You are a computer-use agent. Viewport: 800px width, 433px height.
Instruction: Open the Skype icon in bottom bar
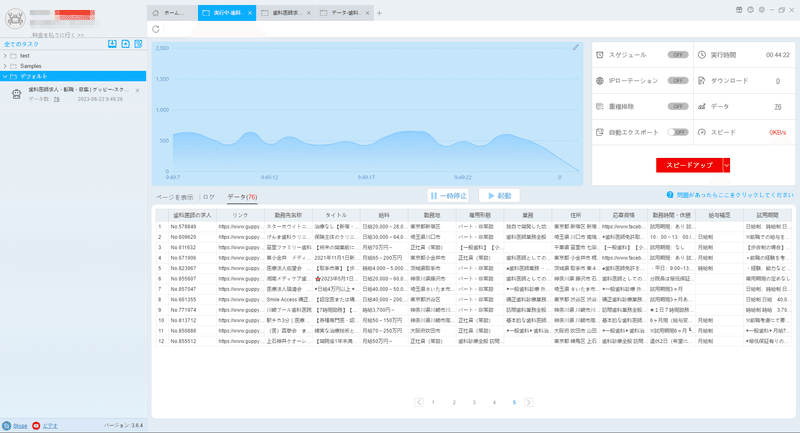click(x=7, y=425)
